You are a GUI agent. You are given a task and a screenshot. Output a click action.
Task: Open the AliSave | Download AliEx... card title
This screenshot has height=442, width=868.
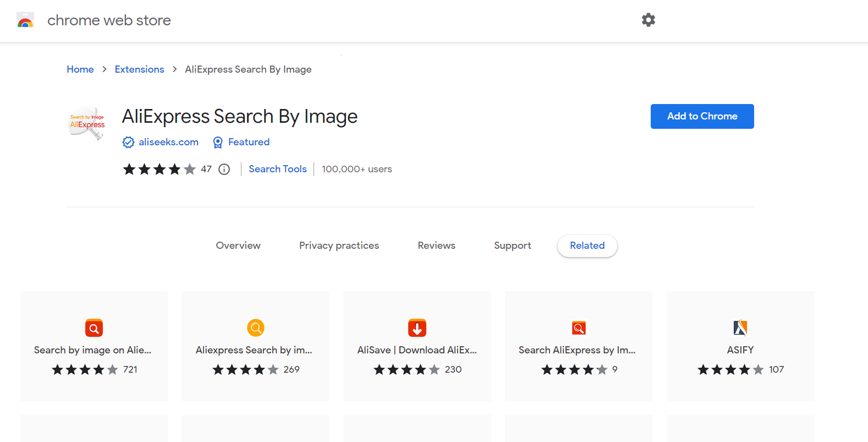pos(417,350)
